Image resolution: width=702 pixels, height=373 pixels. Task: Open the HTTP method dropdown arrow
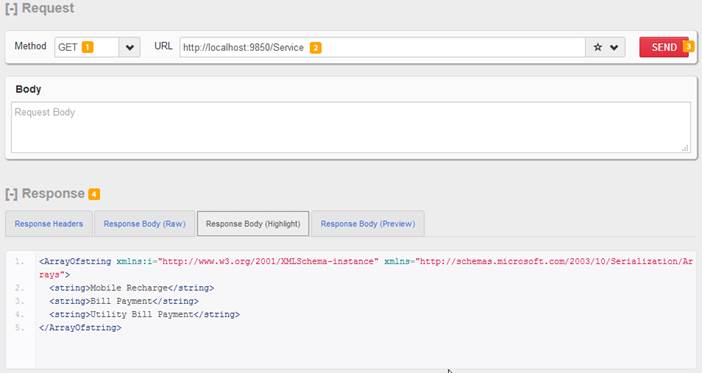coord(129,47)
